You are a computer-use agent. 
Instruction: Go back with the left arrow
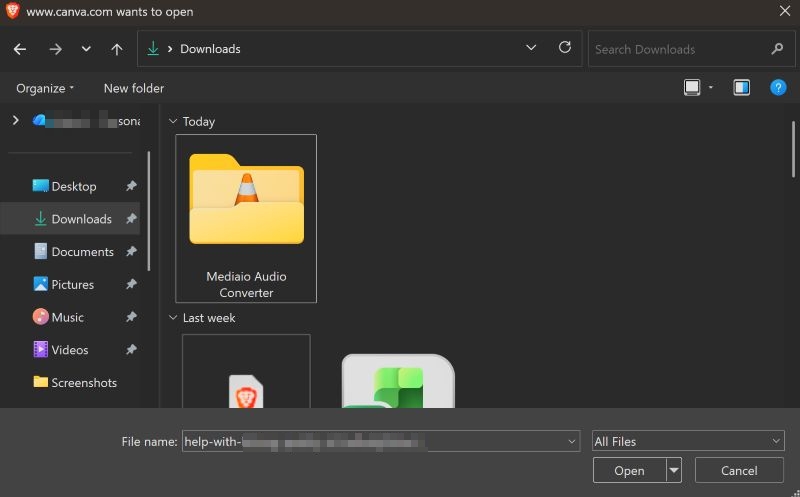coord(20,49)
